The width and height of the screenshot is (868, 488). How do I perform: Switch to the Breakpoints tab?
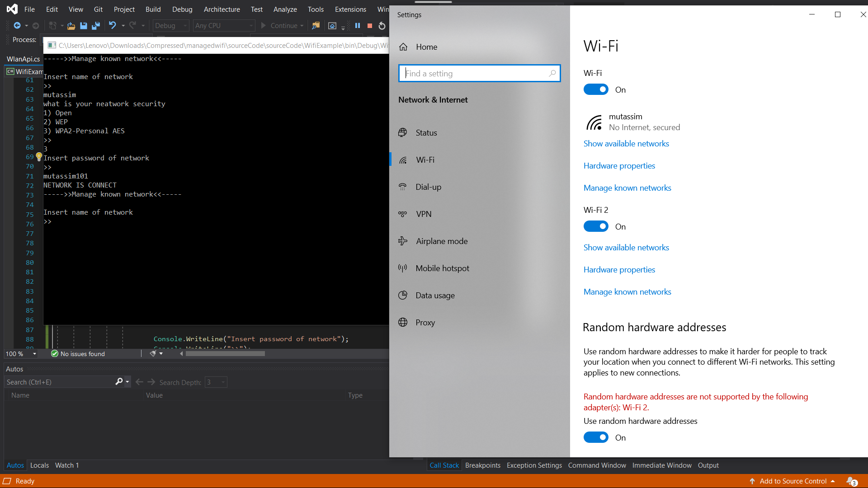point(482,465)
